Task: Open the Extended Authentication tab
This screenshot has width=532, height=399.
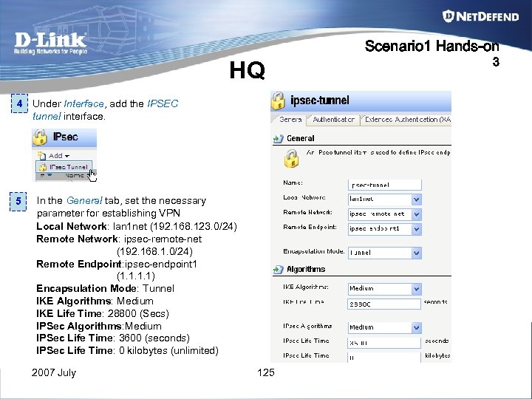Action: click(x=406, y=120)
